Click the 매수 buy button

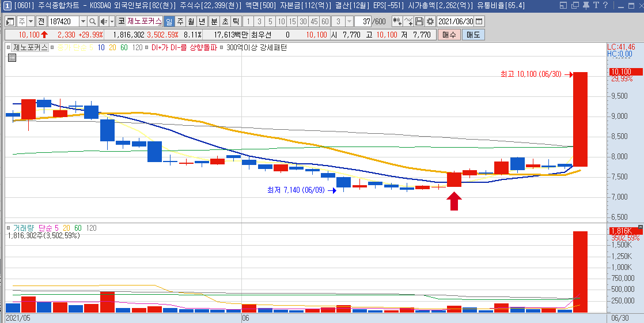click(x=449, y=35)
